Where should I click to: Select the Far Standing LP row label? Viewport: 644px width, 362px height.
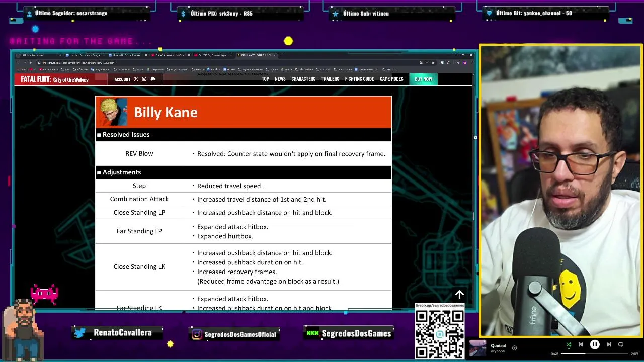click(x=139, y=231)
